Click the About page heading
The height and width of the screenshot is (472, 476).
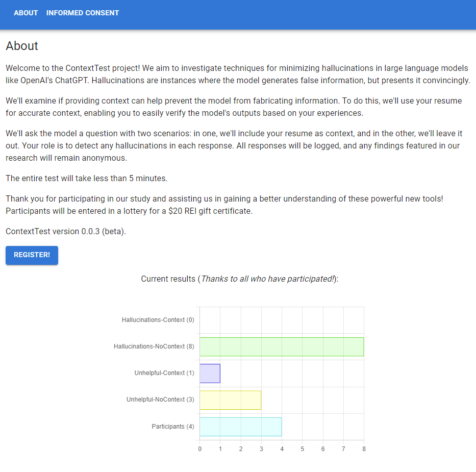pos(22,46)
